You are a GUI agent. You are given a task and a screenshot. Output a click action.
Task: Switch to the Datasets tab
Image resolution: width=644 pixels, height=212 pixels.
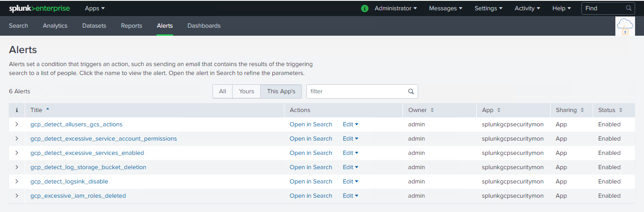click(x=94, y=26)
